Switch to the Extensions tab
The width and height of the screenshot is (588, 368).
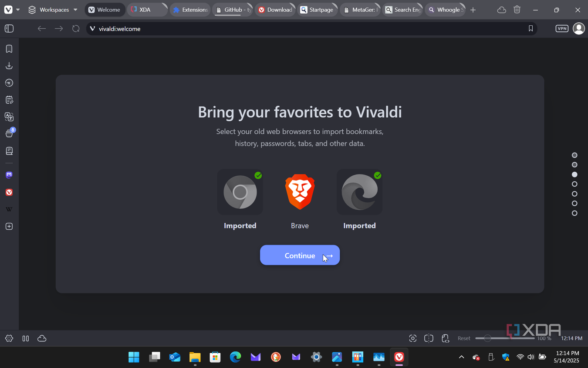(190, 10)
